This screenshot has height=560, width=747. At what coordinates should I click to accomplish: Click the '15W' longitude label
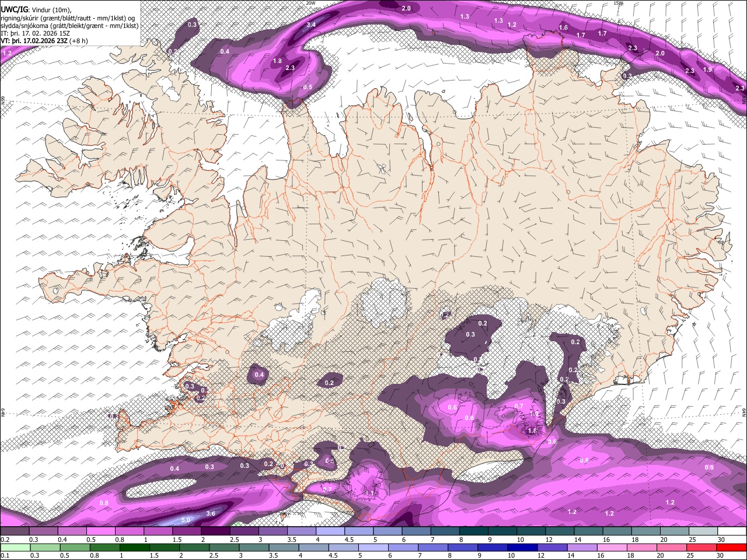[x=619, y=3]
